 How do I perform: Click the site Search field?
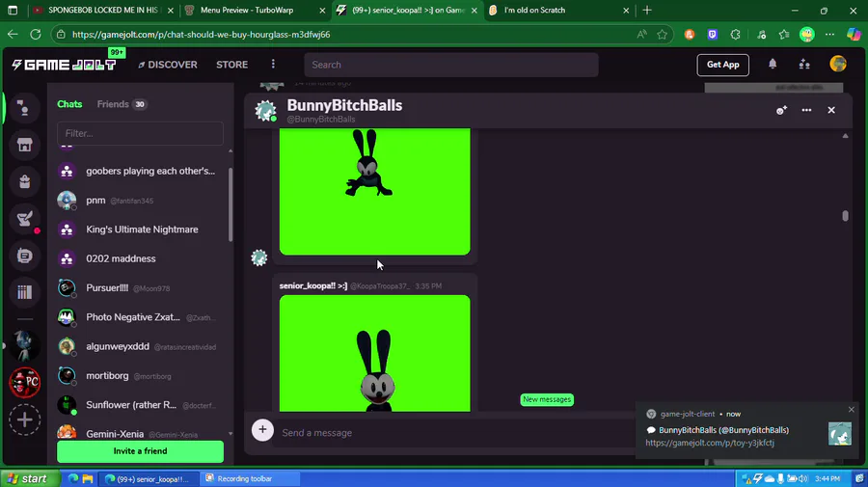(451, 65)
